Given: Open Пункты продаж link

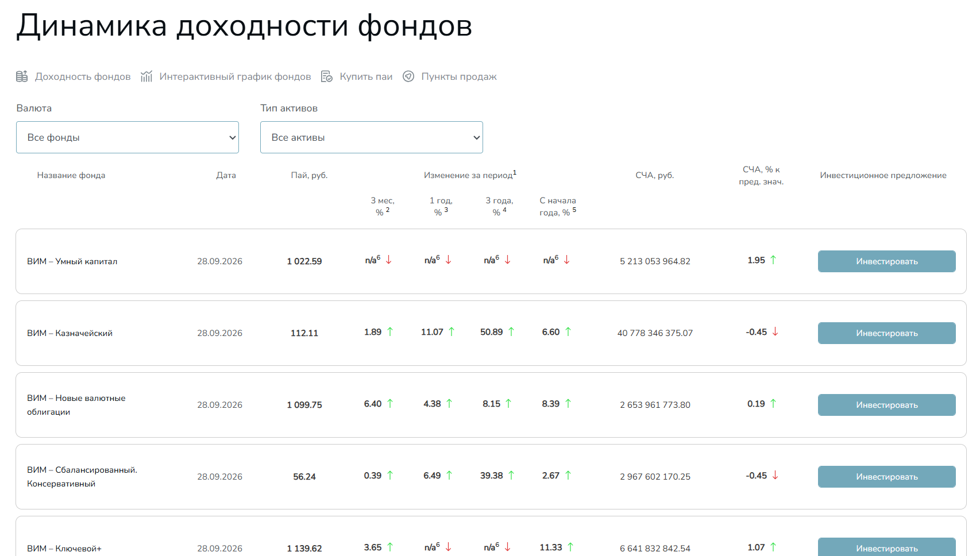Looking at the screenshot, I should [459, 76].
